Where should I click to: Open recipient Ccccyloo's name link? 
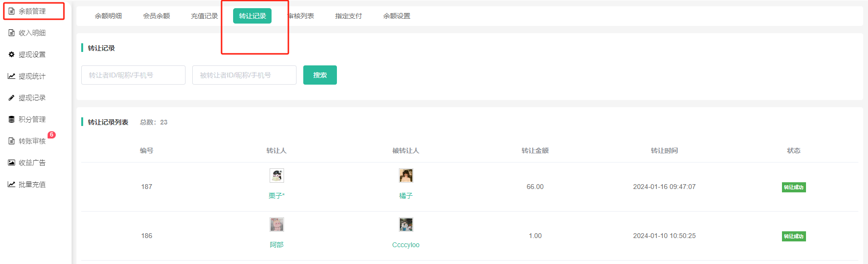[406, 245]
